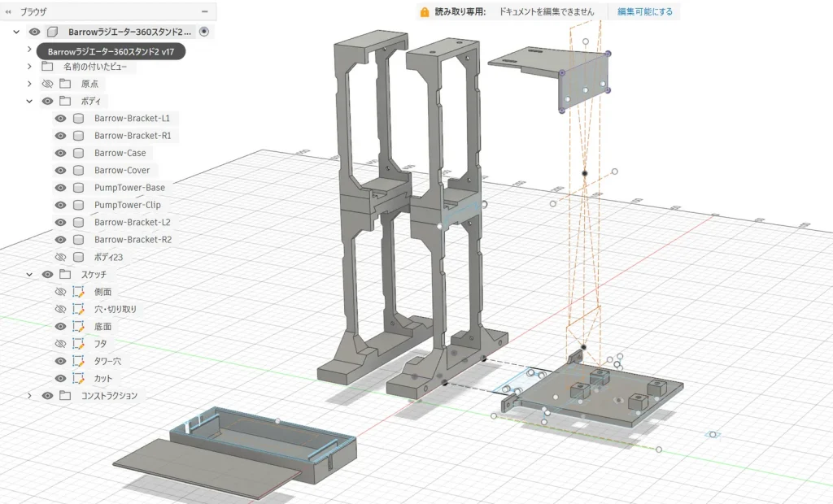Collapse the スケッチ folder
Screen dimensions: 833x504
coord(29,275)
